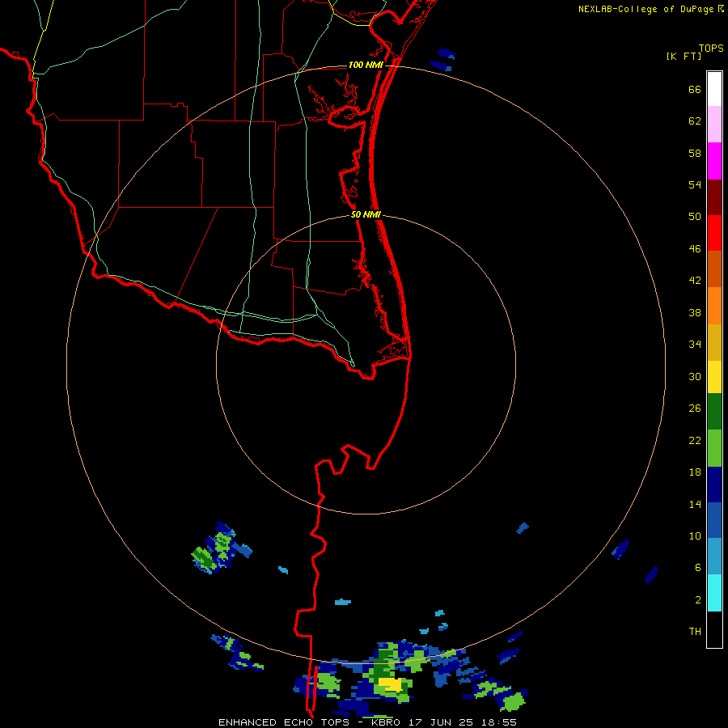Click legend value '62'

pyautogui.click(x=695, y=121)
